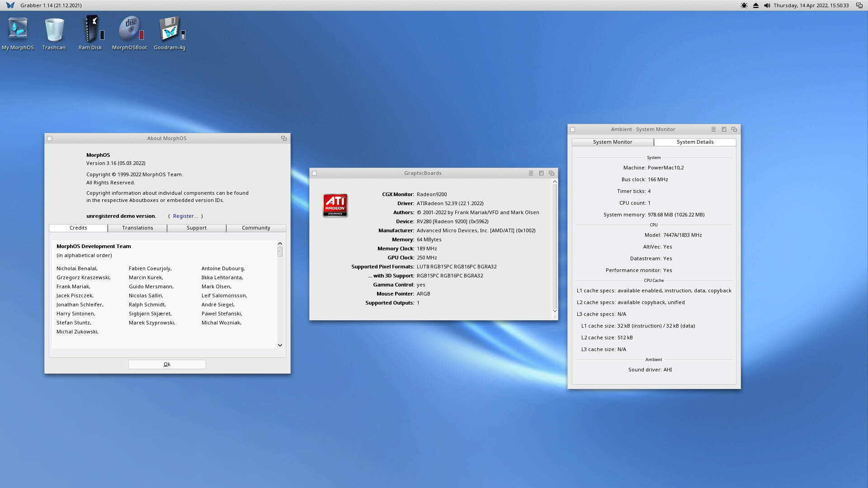Click memory value '64 MBytes'
868x488 pixels.
click(x=429, y=239)
